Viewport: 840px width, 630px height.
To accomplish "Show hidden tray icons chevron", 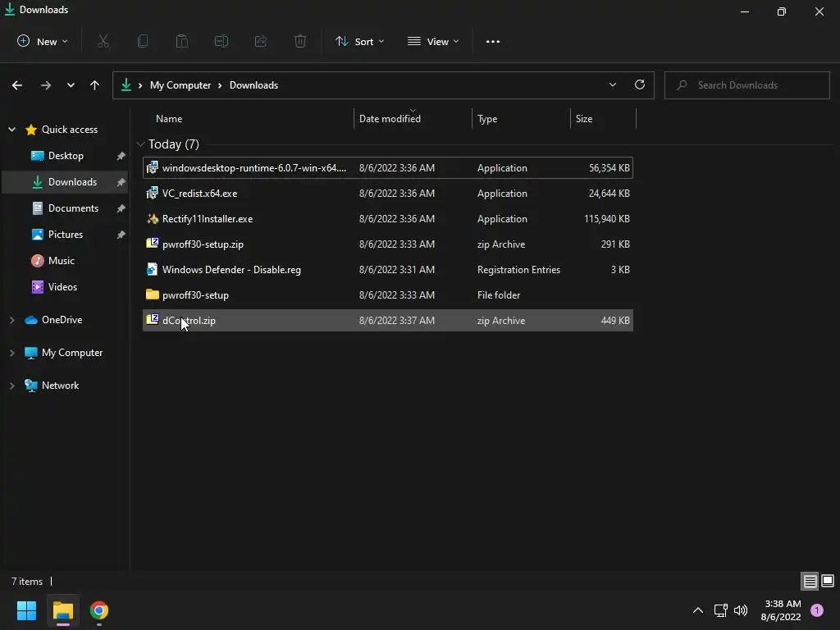I will click(x=697, y=610).
